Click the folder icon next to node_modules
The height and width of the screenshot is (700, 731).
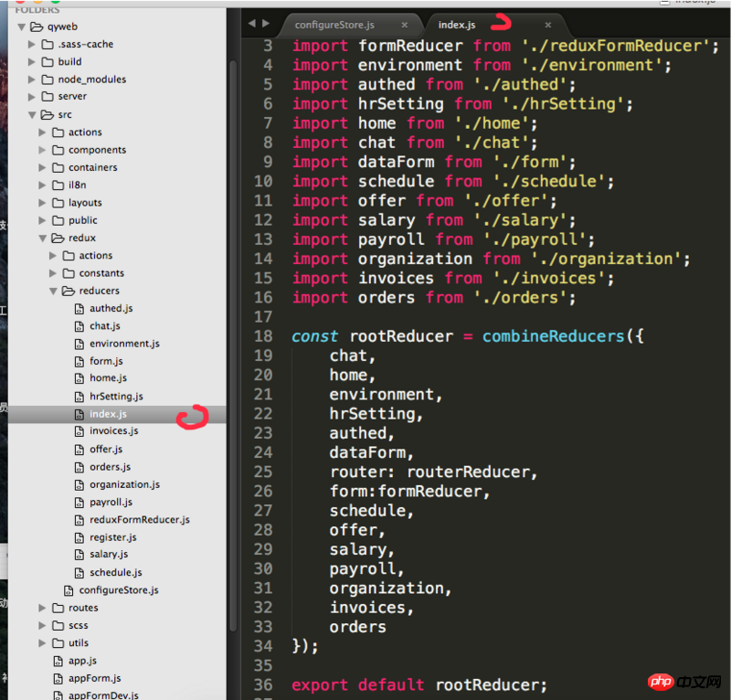tap(47, 80)
